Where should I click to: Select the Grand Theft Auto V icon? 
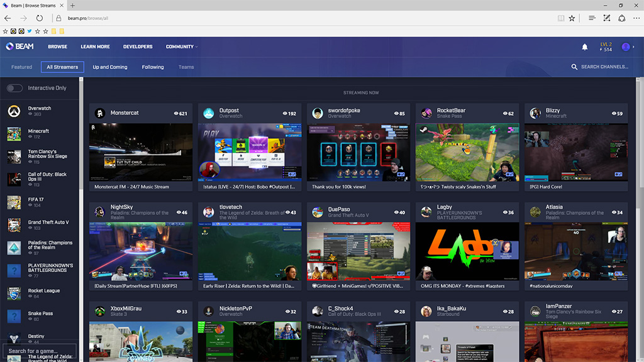(14, 225)
